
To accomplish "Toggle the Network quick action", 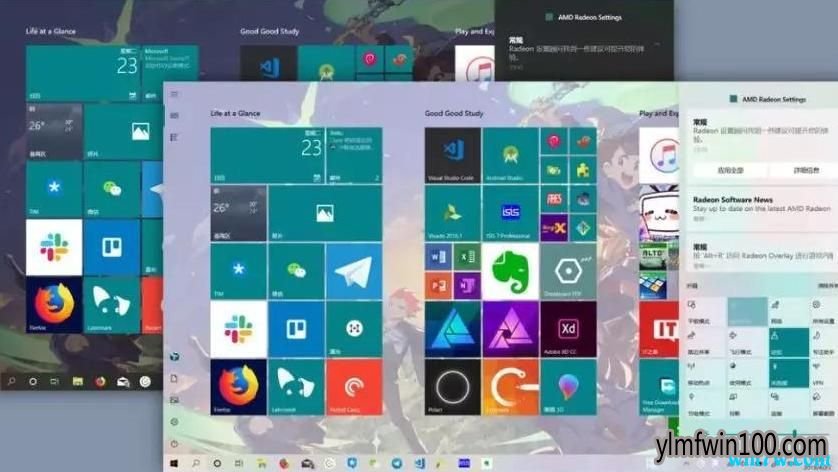I will coord(789,312).
